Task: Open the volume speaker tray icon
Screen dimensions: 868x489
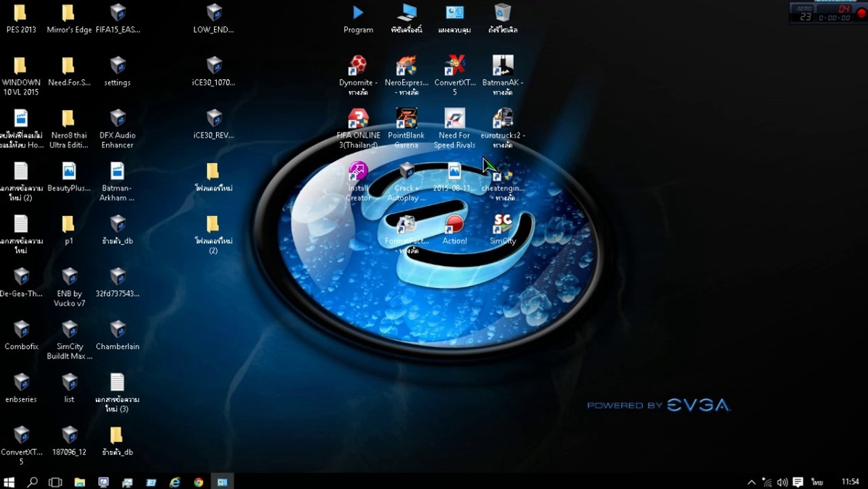Action: (782, 482)
